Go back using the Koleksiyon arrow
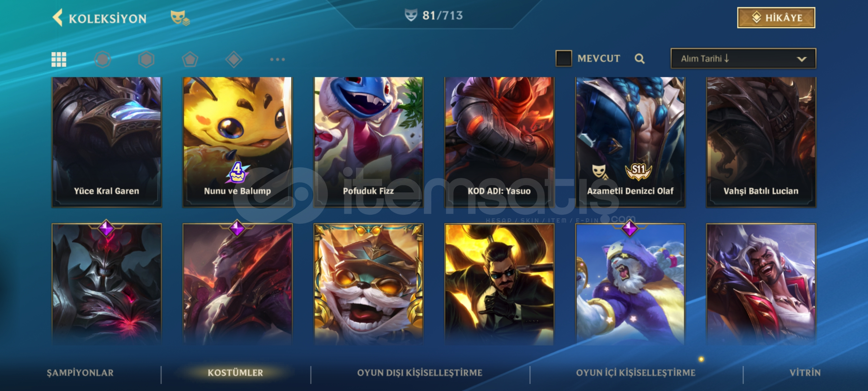Screen dimensions: 868x391 pyautogui.click(x=58, y=18)
